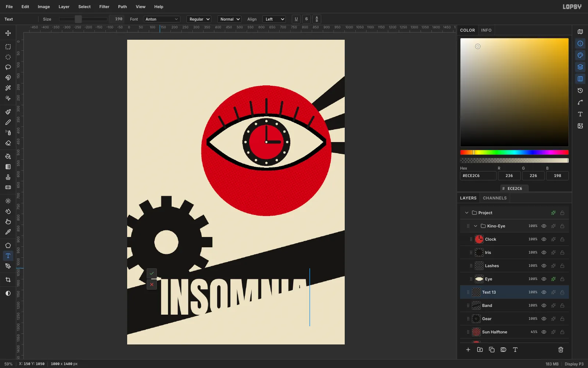Open the Path menu
The image size is (588, 368).
tap(122, 7)
